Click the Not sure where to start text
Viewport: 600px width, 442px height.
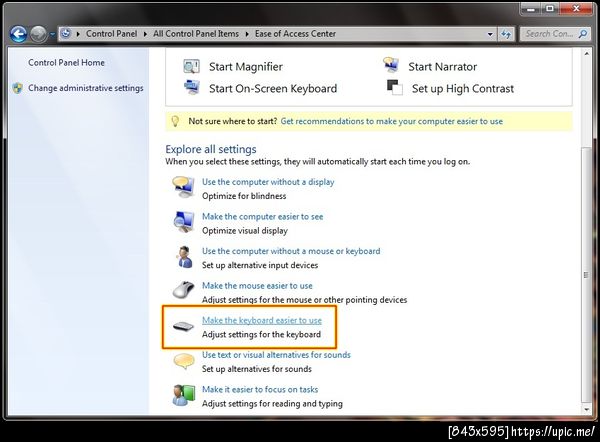pyautogui.click(x=233, y=121)
